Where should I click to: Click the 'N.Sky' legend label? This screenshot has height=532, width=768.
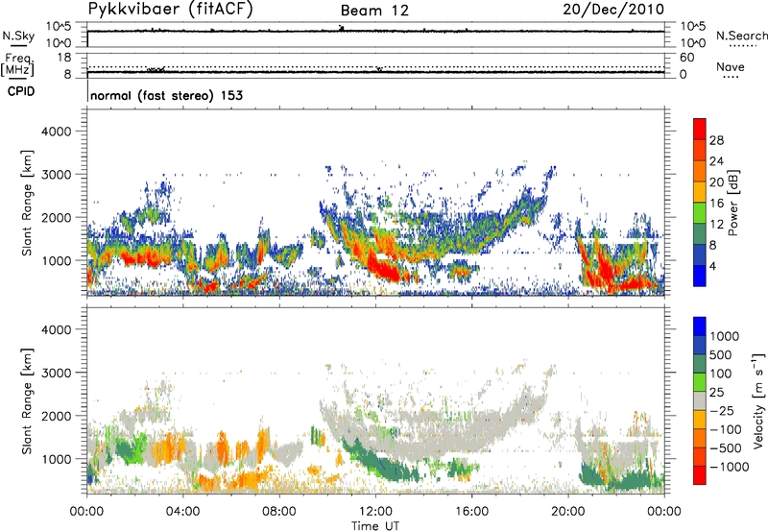[x=18, y=36]
